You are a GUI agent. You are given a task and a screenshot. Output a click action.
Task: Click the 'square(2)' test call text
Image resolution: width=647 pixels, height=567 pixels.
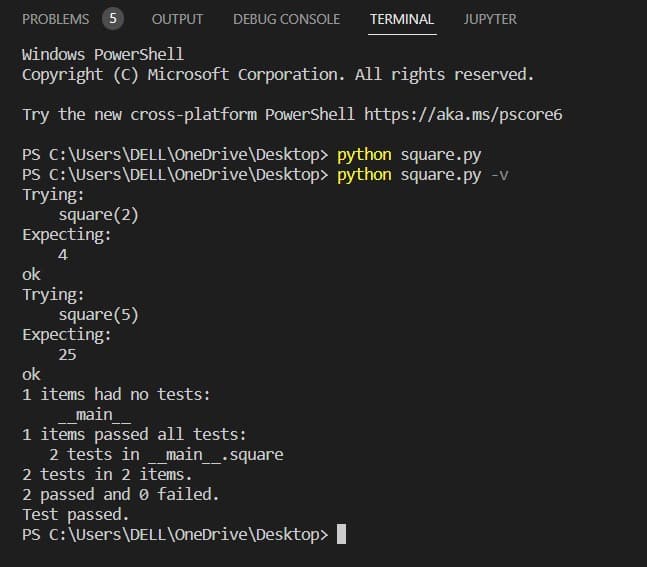[x=98, y=214]
